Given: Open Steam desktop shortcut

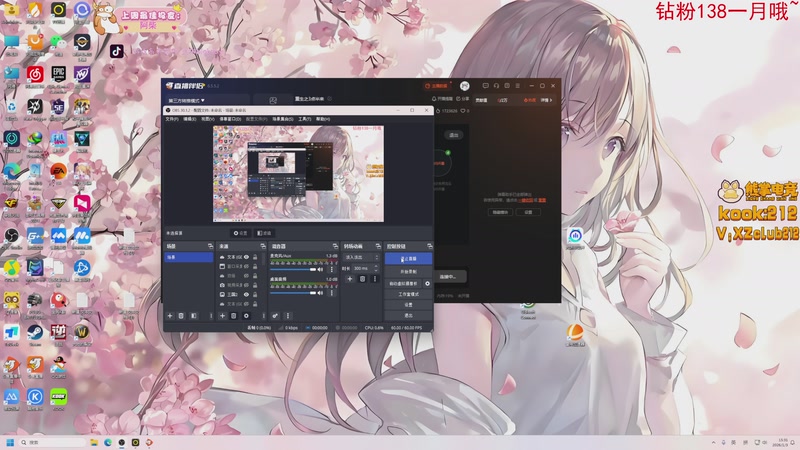Looking at the screenshot, I should coord(35,333).
